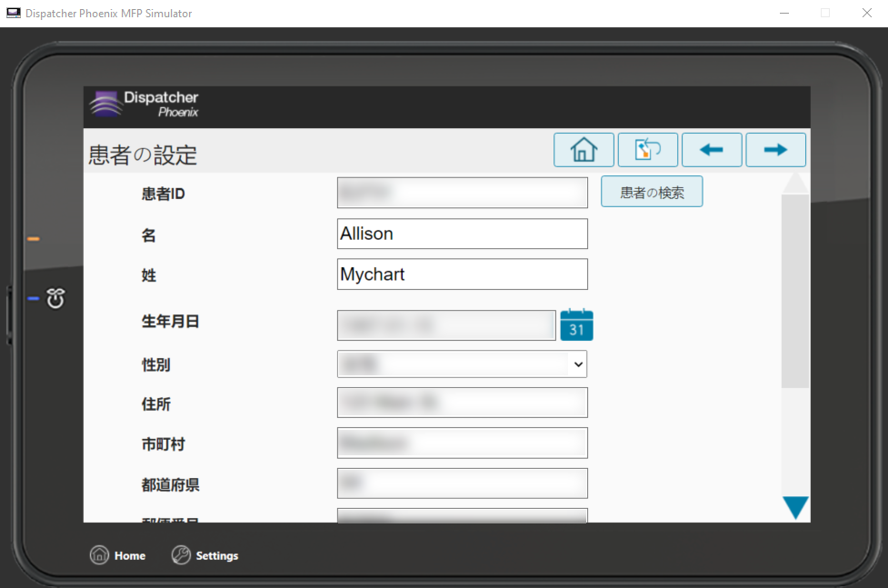The height and width of the screenshot is (588, 888).
Task: Click the 患者の検索 button
Action: point(652,192)
